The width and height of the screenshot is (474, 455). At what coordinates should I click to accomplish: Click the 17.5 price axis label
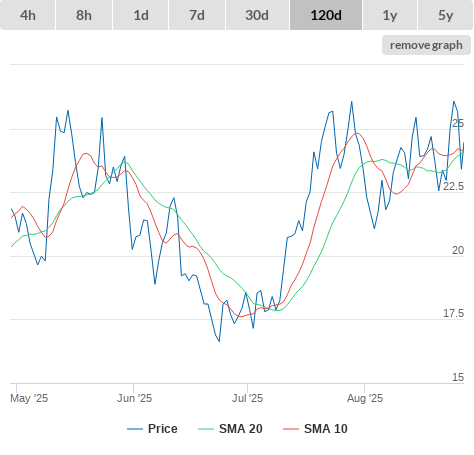pos(453,313)
